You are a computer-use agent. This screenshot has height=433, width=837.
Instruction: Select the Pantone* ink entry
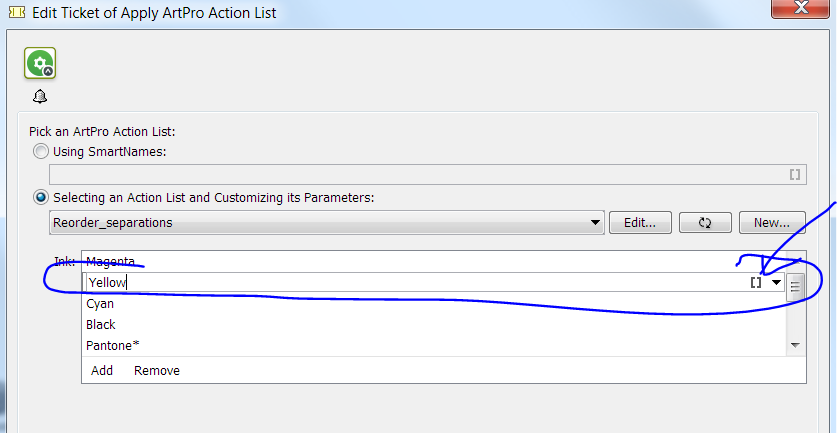pyautogui.click(x=112, y=346)
